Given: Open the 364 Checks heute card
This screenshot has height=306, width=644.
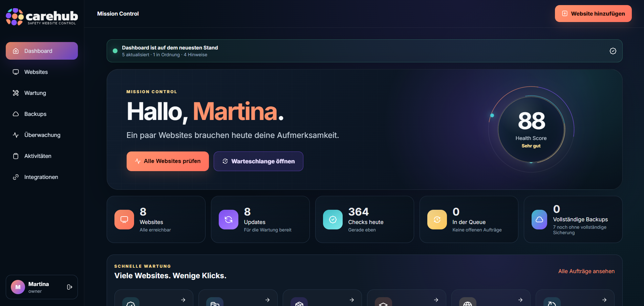Looking at the screenshot, I should pyautogui.click(x=365, y=219).
